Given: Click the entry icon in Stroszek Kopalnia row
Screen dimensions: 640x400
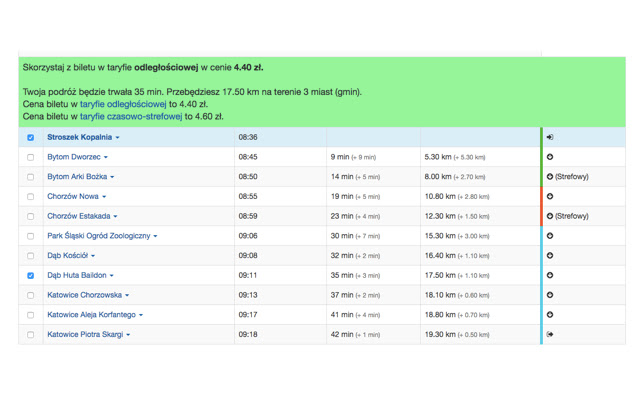Looking at the screenshot, I should point(550,137).
